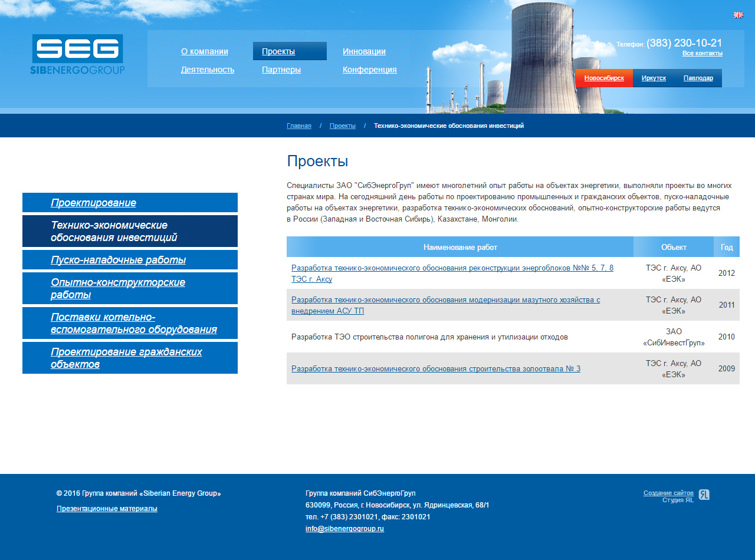This screenshot has width=755, height=560.
Task: Select the Новосибирск city tab
Action: pyautogui.click(x=604, y=78)
